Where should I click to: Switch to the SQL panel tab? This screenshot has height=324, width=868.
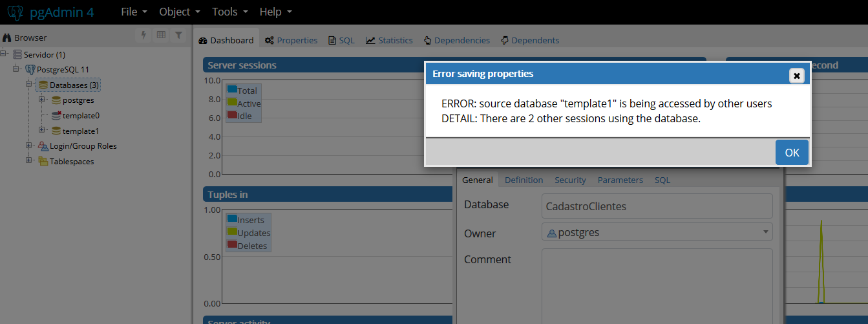coord(341,40)
